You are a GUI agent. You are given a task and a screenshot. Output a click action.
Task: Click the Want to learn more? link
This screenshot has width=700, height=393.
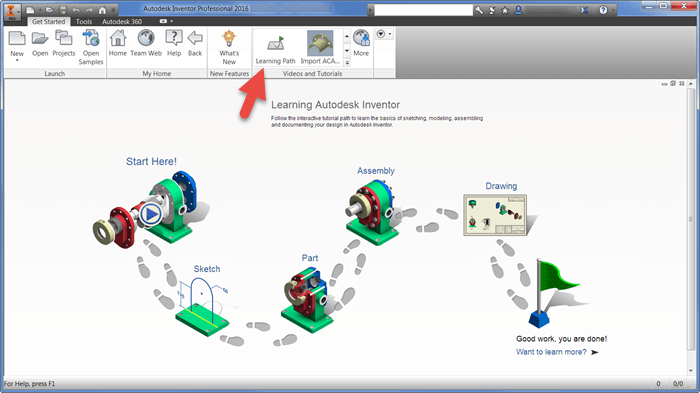click(551, 352)
